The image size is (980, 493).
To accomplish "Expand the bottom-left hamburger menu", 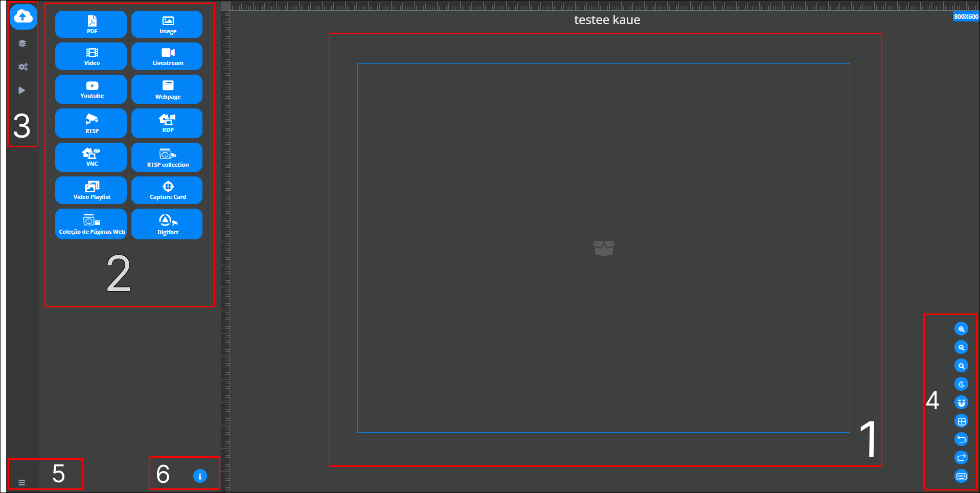I will point(22,481).
